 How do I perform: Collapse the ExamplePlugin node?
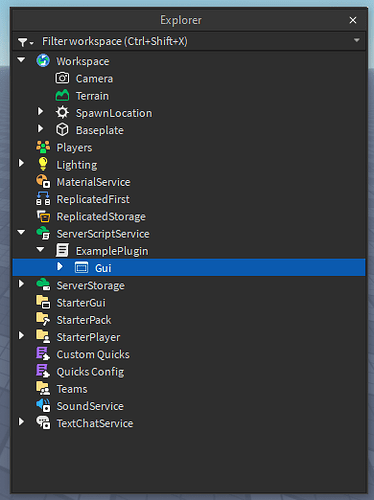click(40, 249)
